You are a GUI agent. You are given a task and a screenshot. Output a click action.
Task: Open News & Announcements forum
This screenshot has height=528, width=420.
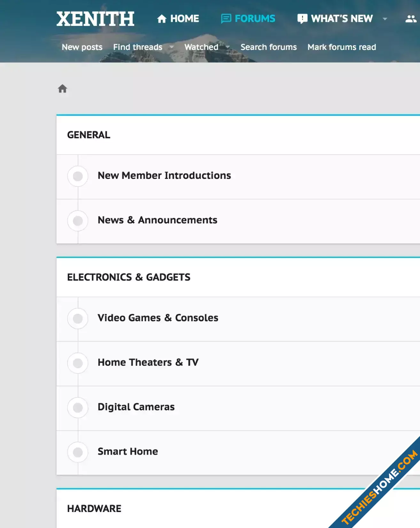[158, 220]
